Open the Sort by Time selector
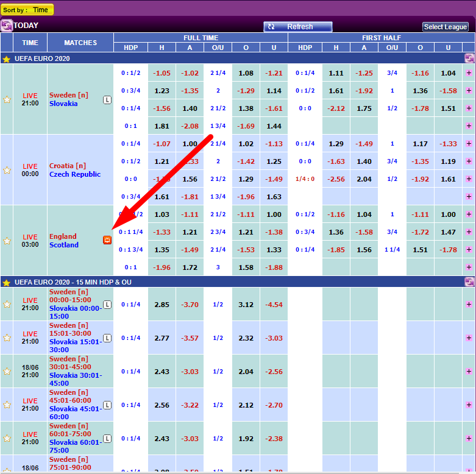 click(27, 10)
